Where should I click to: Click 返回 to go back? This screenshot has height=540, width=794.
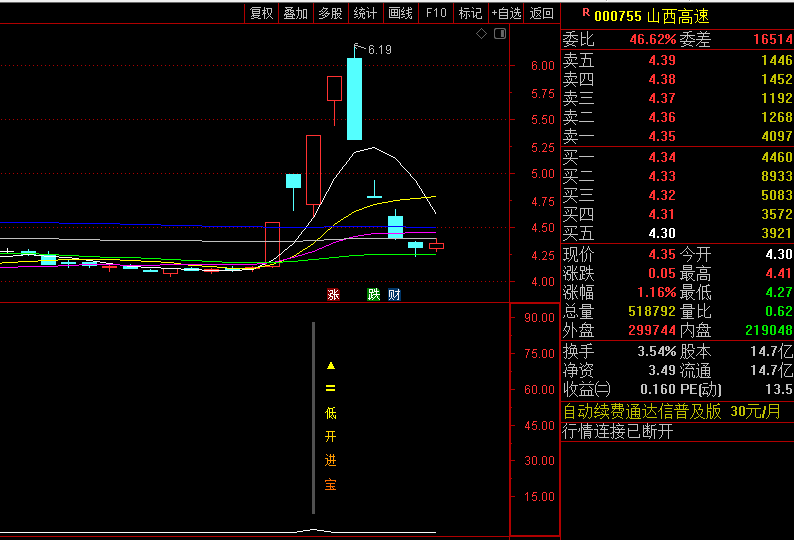[542, 13]
